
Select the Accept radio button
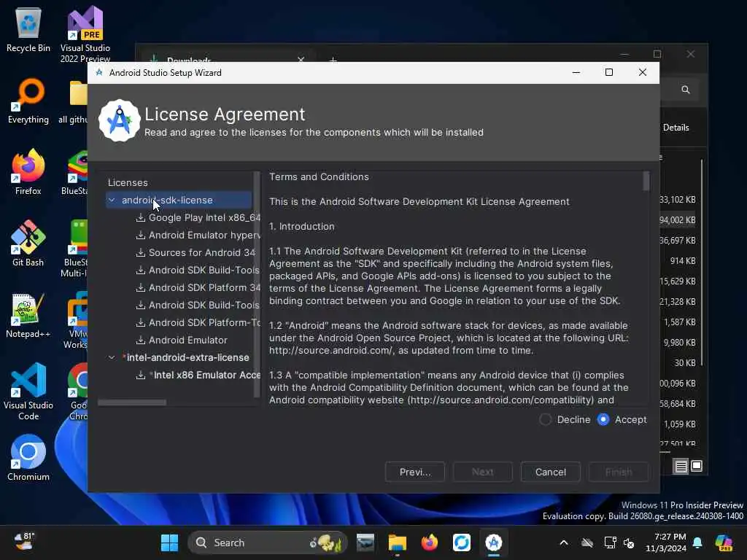coord(603,419)
